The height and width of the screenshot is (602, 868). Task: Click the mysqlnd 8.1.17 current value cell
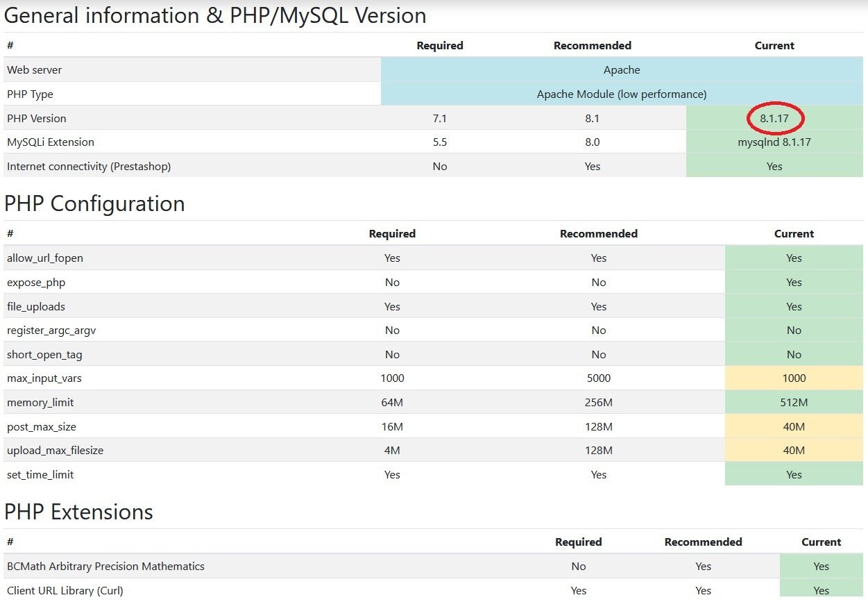coord(774,142)
